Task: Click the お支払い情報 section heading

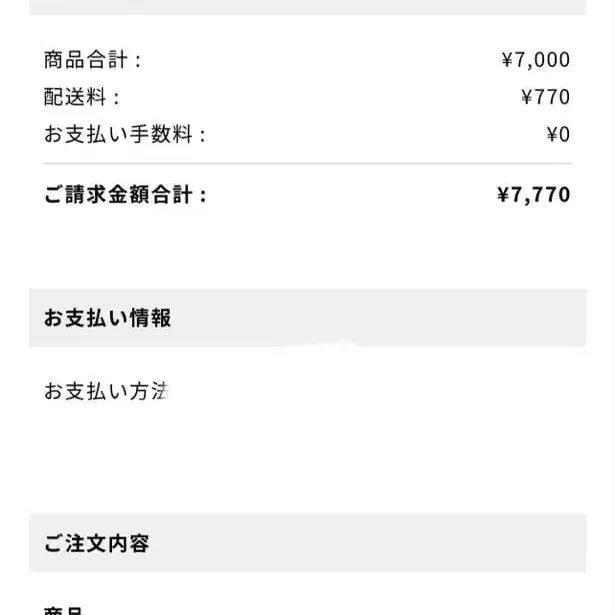Action: pos(107,318)
